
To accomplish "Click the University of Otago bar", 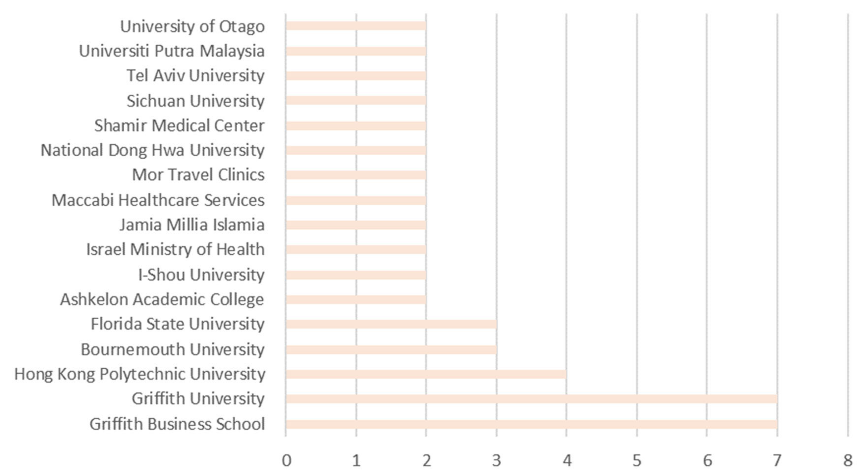I will (356, 26).
